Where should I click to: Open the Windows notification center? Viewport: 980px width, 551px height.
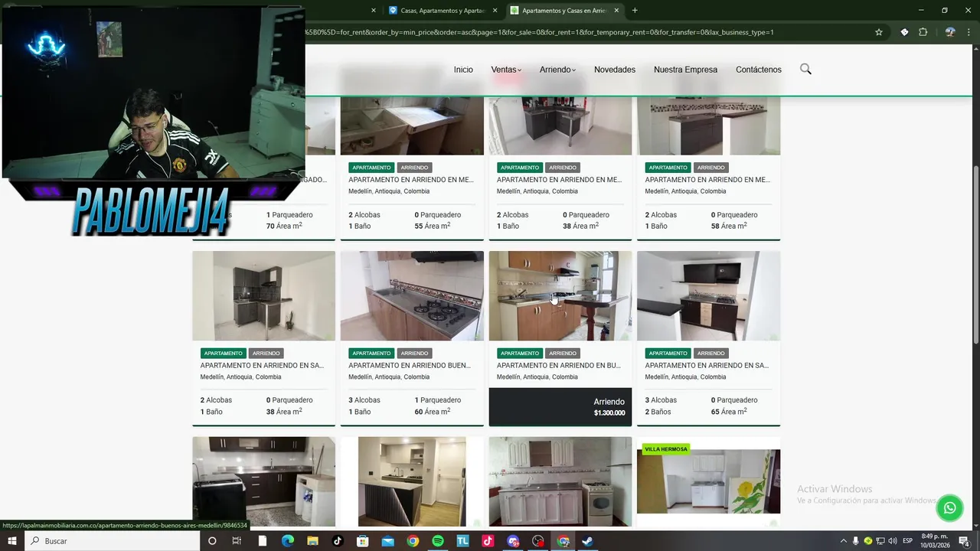(x=965, y=541)
